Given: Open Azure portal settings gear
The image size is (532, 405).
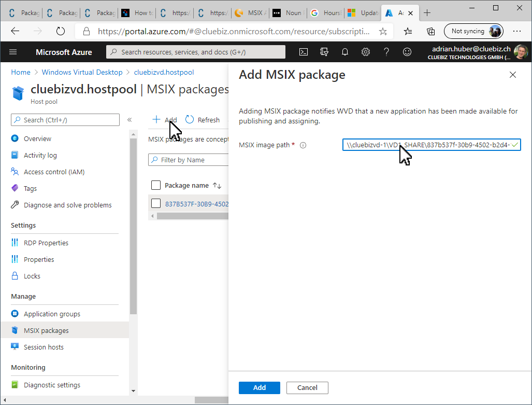Looking at the screenshot, I should (365, 52).
